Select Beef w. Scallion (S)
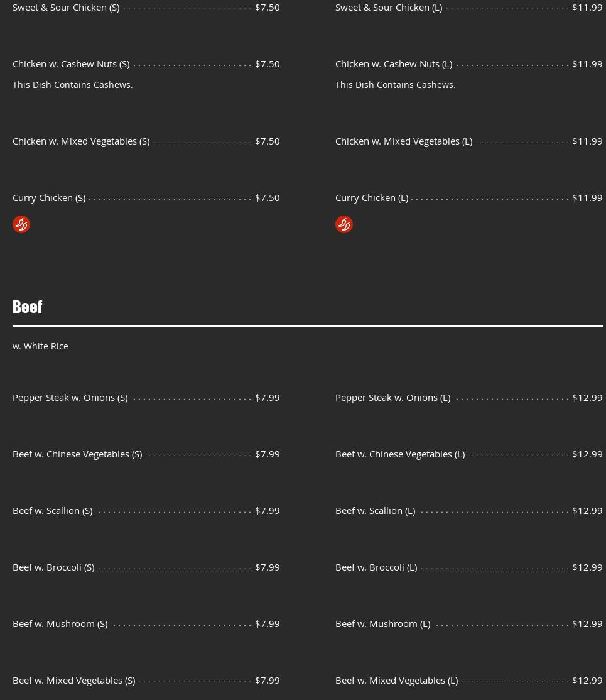 coord(52,511)
